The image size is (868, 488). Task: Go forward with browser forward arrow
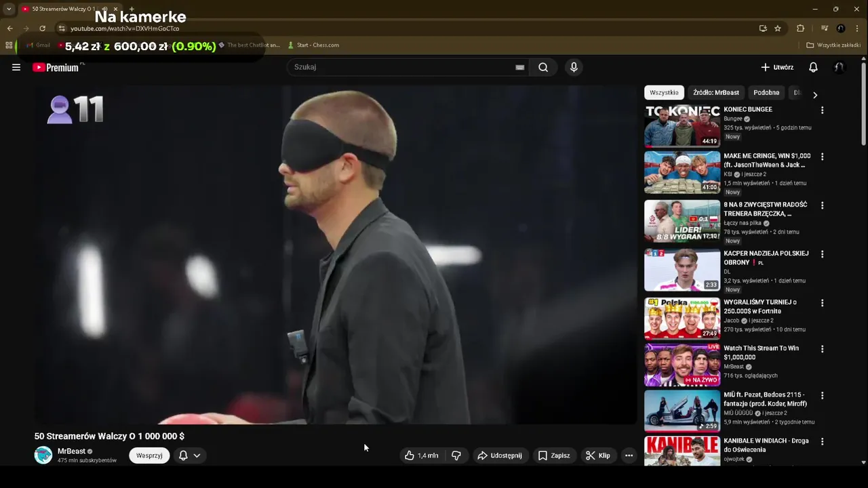(26, 28)
